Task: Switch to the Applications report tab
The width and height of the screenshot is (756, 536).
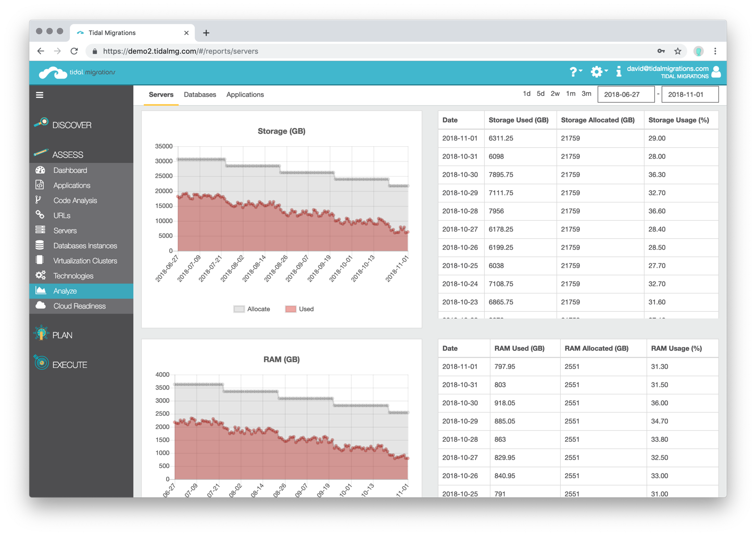Action: [x=245, y=95]
